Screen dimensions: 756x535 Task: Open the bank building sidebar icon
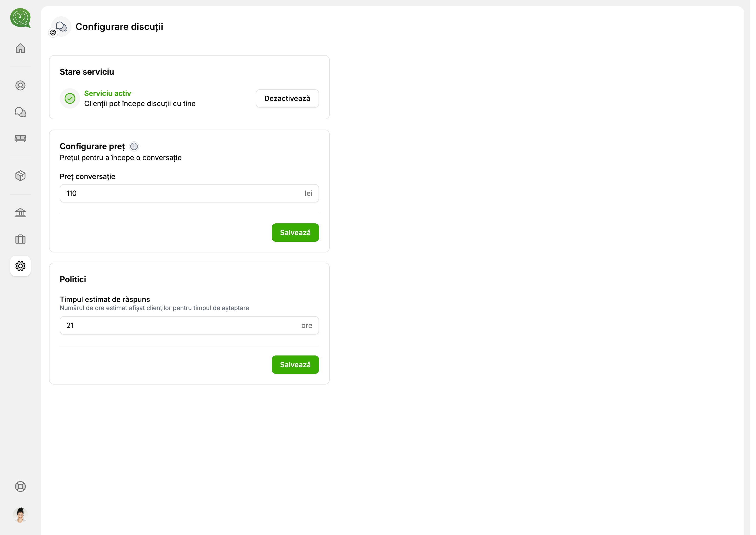pyautogui.click(x=20, y=213)
